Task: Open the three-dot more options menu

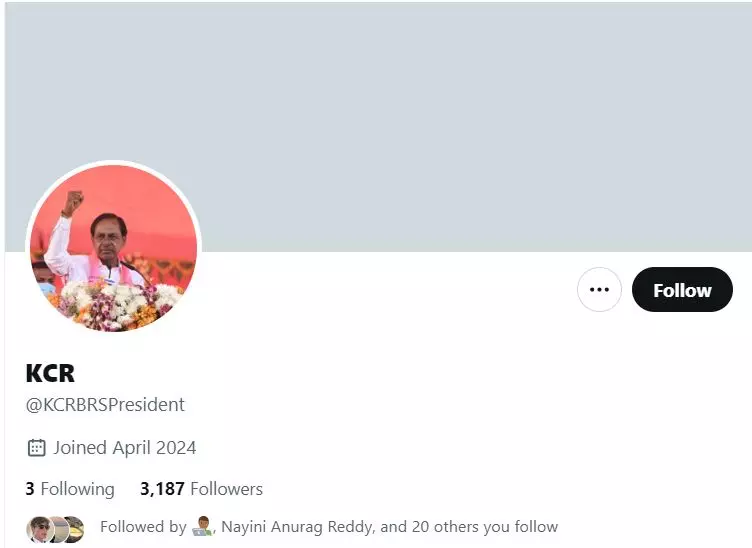Action: point(599,290)
